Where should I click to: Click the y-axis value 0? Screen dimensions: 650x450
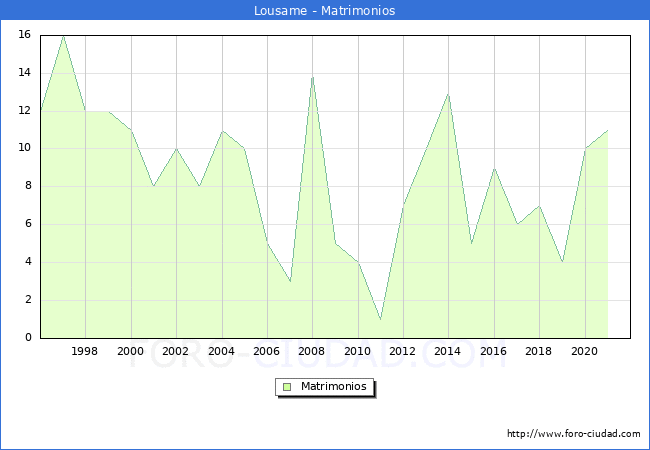pyautogui.click(x=28, y=337)
